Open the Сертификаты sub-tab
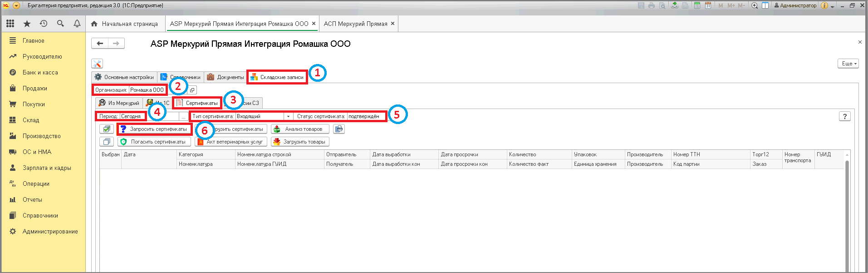The width and height of the screenshot is (868, 273). click(x=197, y=103)
